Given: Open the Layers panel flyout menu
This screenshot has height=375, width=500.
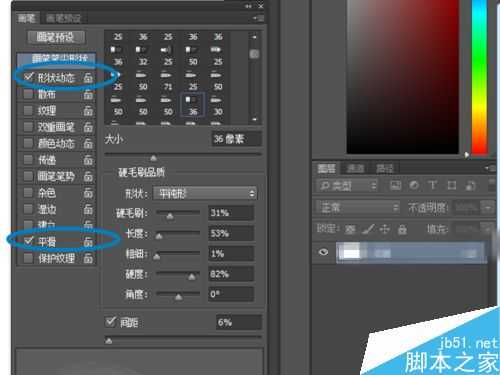Looking at the screenshot, I should (x=491, y=168).
